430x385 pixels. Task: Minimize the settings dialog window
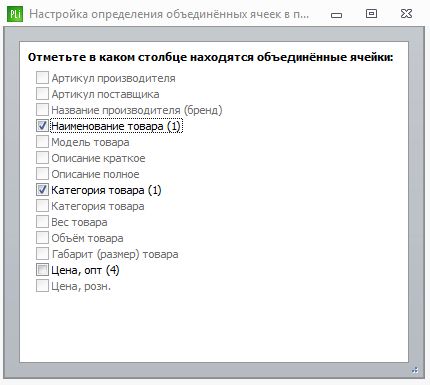[337, 15]
